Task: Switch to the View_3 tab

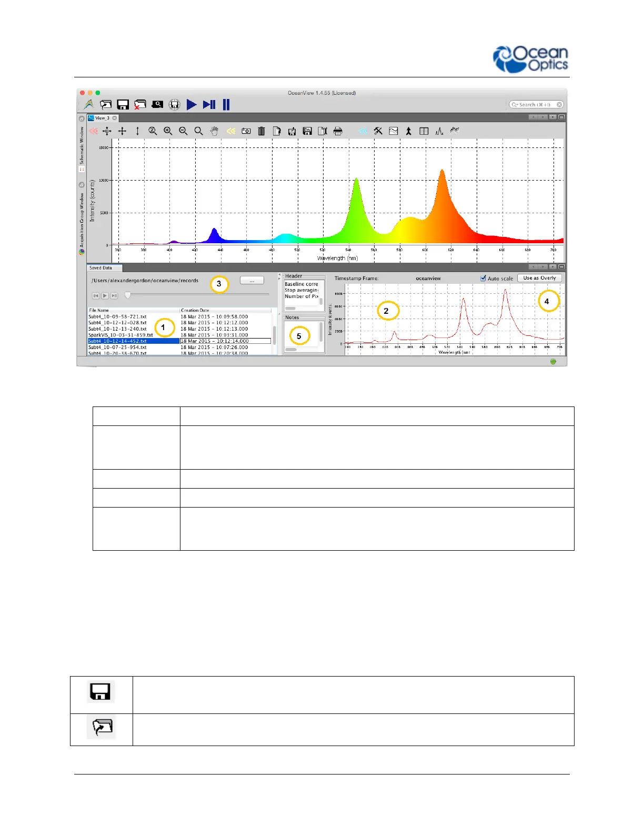Action: (x=102, y=118)
